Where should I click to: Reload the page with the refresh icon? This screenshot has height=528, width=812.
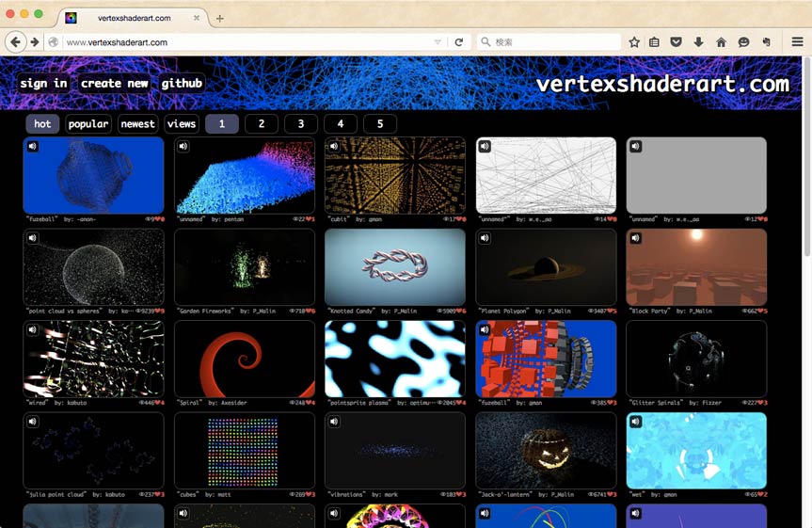459,42
